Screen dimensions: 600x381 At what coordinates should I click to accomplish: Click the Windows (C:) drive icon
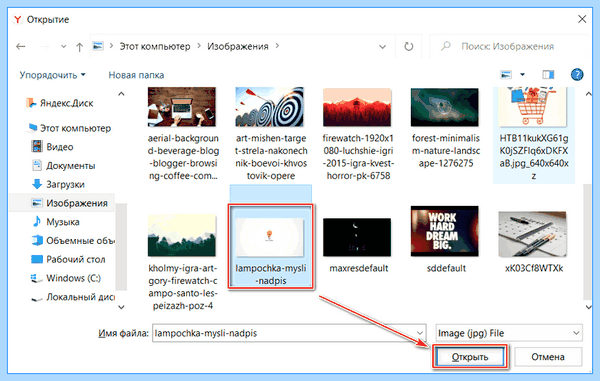click(36, 278)
